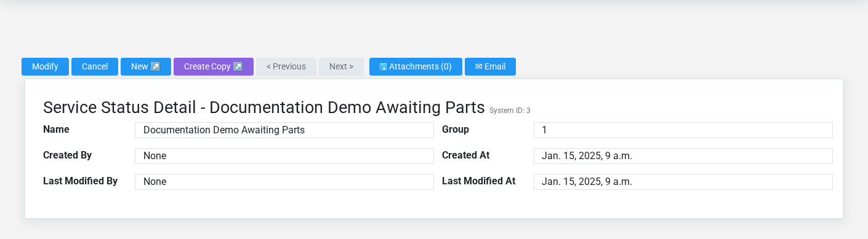Viewport: 868px width, 239px height.
Task: Click the Last Modified At label
Action: (479, 181)
